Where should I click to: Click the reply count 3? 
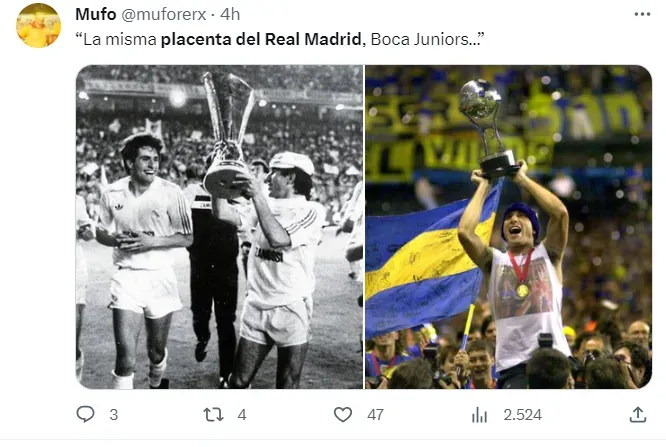coord(113,414)
